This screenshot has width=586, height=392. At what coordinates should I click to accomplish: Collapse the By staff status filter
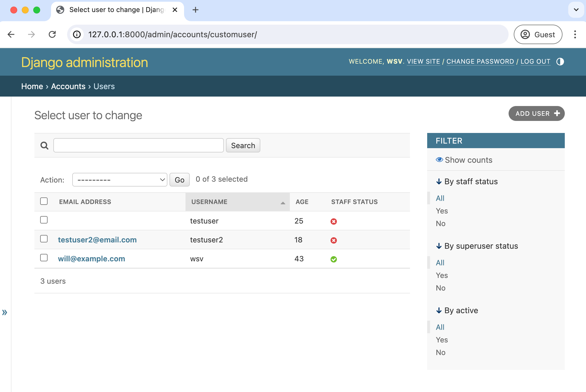467,181
